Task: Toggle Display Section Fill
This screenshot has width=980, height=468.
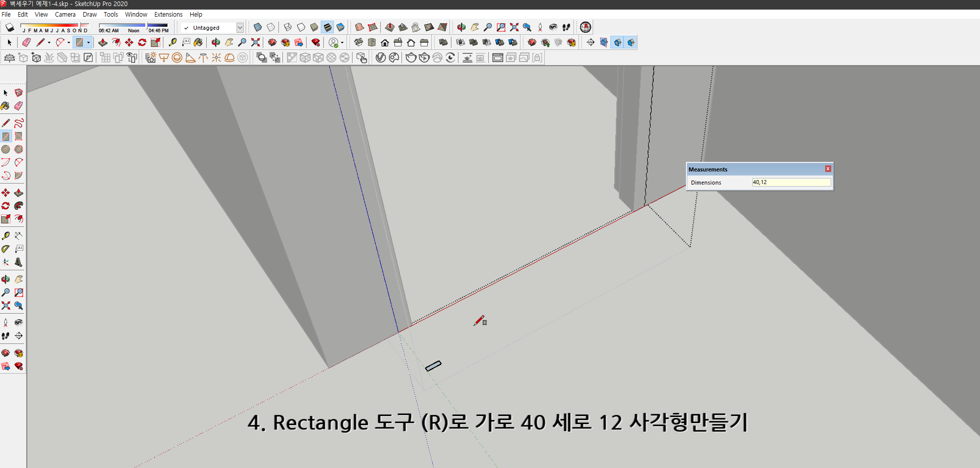Action: 630,42
